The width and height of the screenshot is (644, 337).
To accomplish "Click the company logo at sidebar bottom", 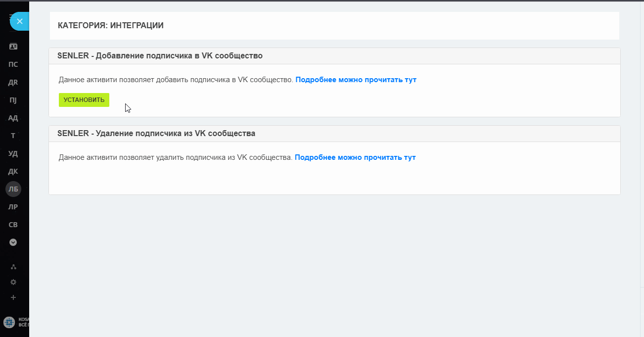I will coord(10,322).
